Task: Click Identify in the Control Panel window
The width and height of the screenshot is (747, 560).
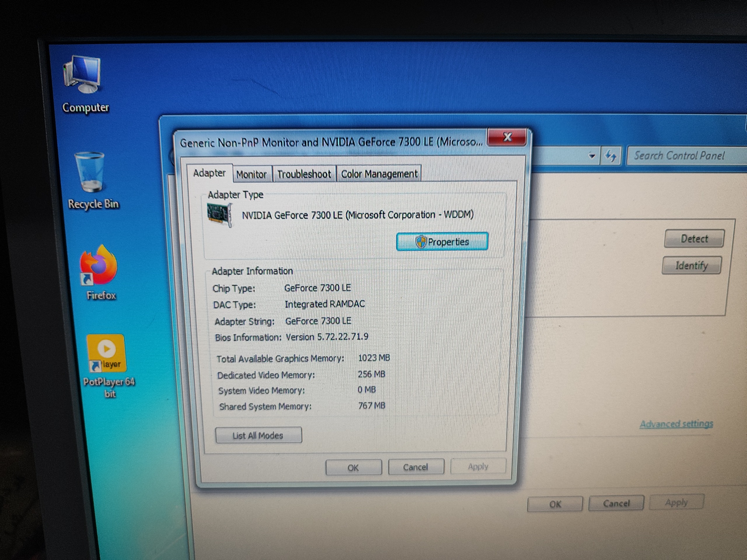Action: [x=691, y=265]
